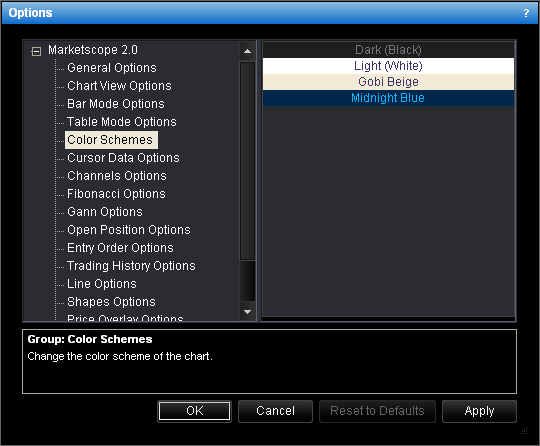This screenshot has height=446, width=540.
Task: Click the resize grip in dialog corner
Action: pyautogui.click(x=524, y=431)
